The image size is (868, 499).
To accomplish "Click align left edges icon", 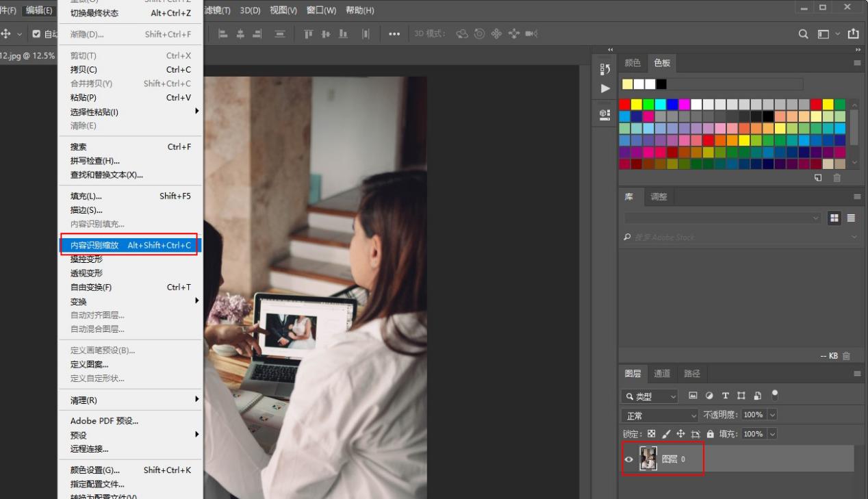I will point(223,34).
